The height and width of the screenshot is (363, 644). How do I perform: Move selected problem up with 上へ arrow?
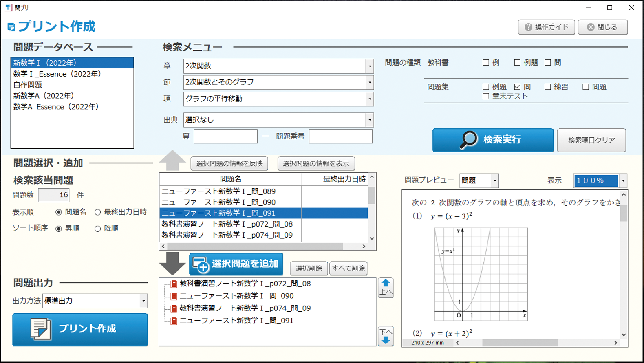point(386,288)
